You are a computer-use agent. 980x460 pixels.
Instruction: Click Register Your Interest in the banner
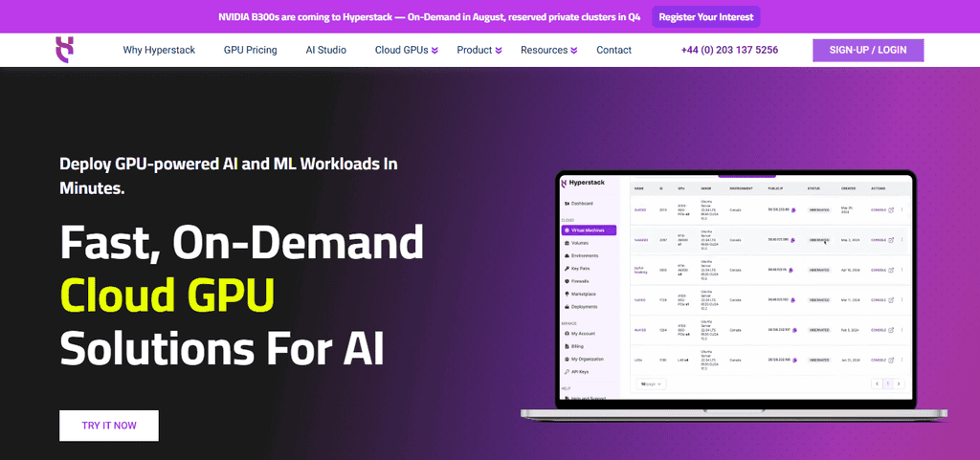click(x=706, y=17)
